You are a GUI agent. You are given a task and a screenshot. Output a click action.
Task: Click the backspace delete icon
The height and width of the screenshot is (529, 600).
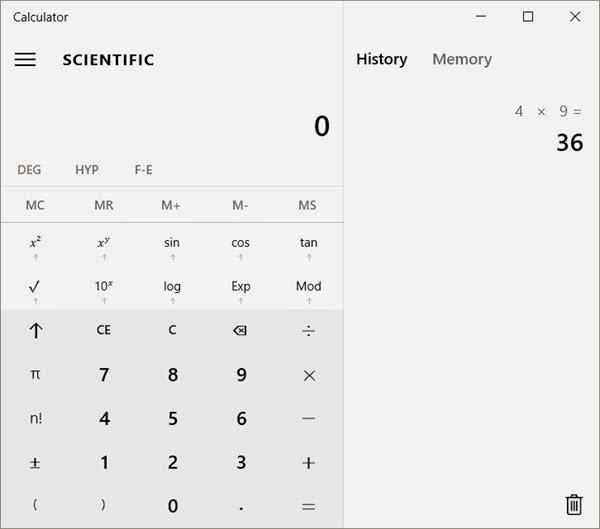point(240,330)
